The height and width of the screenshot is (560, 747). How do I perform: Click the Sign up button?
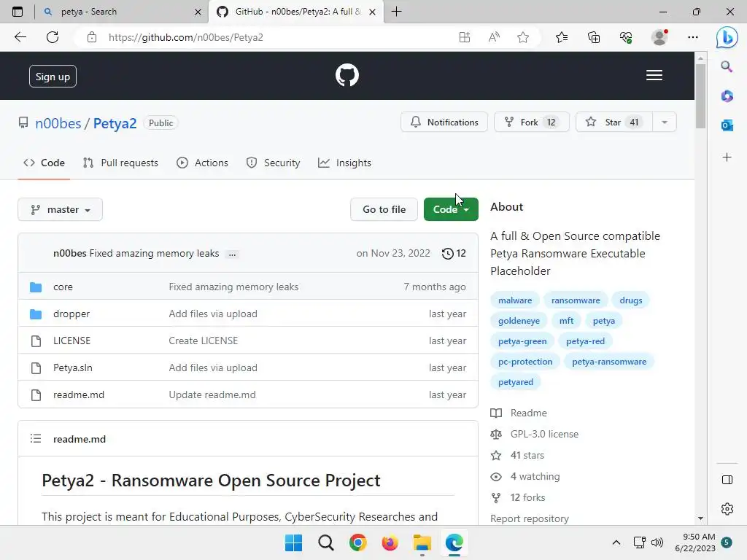[53, 77]
